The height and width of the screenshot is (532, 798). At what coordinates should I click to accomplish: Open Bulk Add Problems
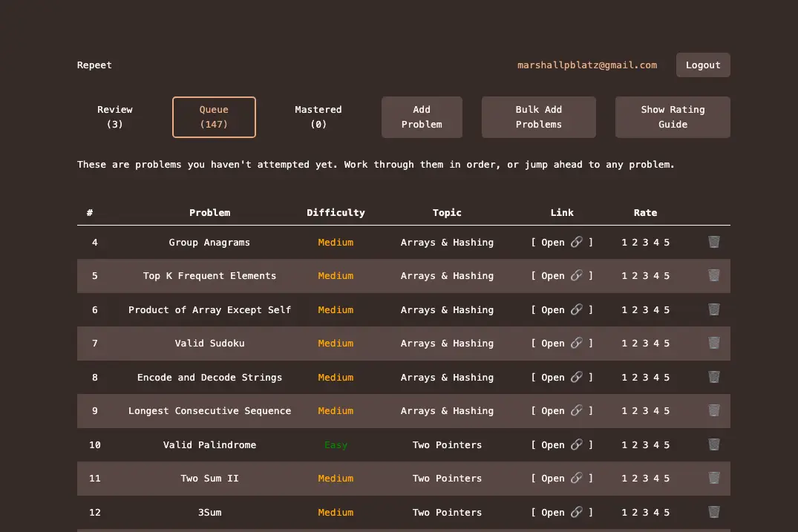(538, 117)
